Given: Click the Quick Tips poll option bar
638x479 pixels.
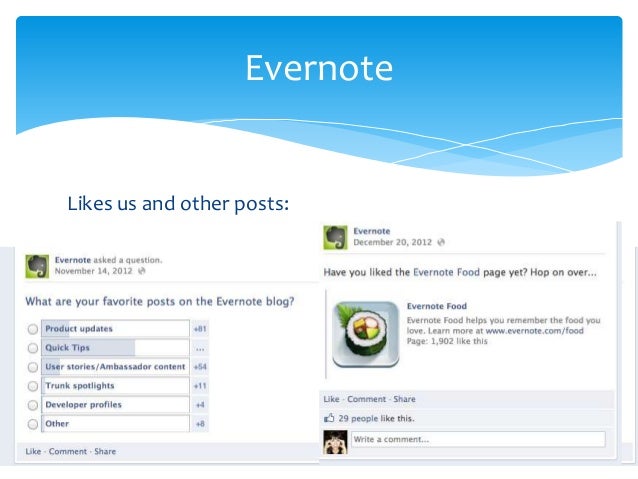Looking at the screenshot, I should pyautogui.click(x=116, y=348).
